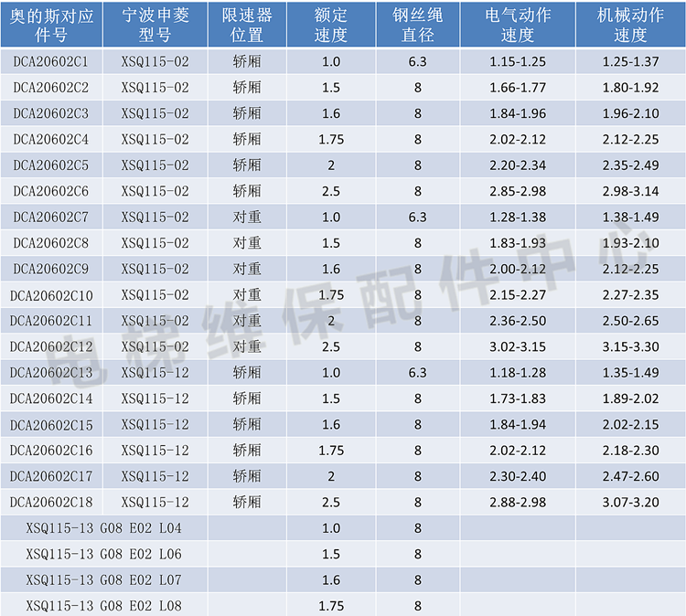Click mechanical speed value 1.38-1.49
686x616 pixels.
pyautogui.click(x=630, y=217)
